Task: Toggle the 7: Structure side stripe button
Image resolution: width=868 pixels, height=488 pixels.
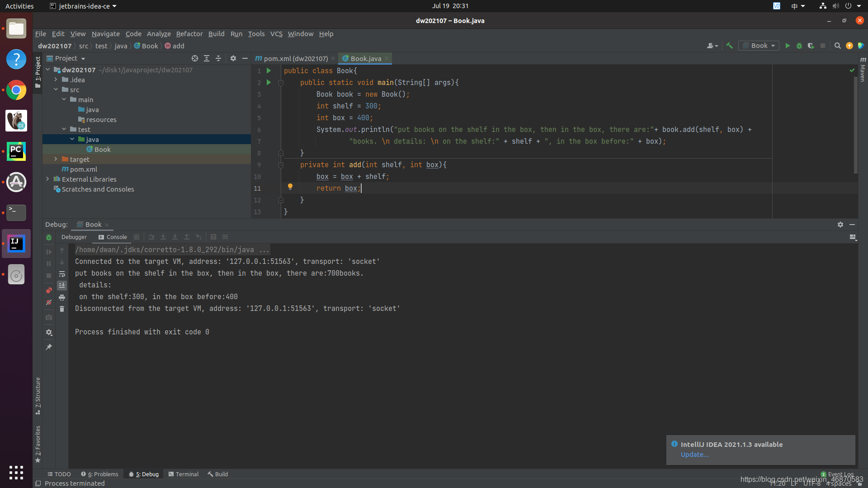Action: [38, 396]
